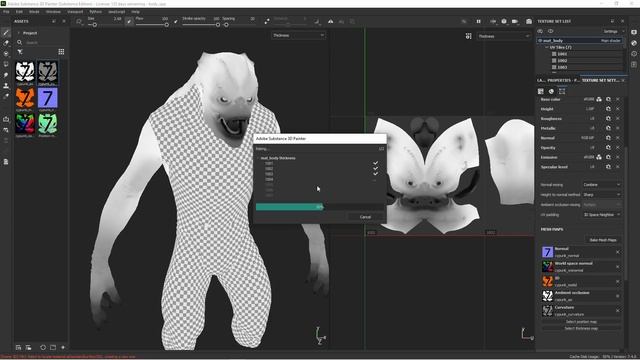This screenshot has height=360, width=640.
Task: Open the JavaScript menu
Action: click(117, 12)
